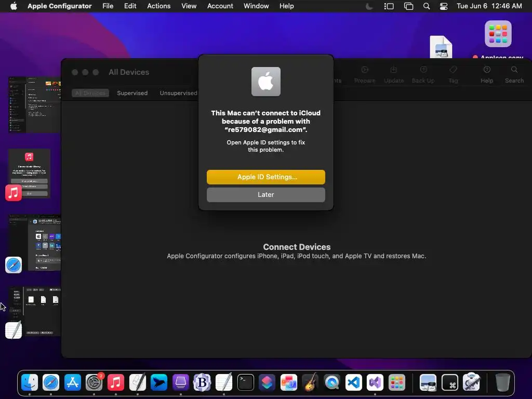Screen dimensions: 532x399
Task: Open Control Center in menu bar
Action: (x=444, y=6)
